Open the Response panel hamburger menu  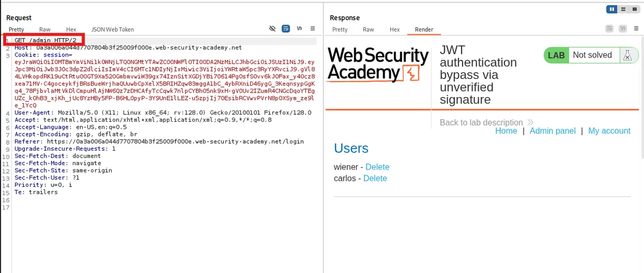(636, 28)
